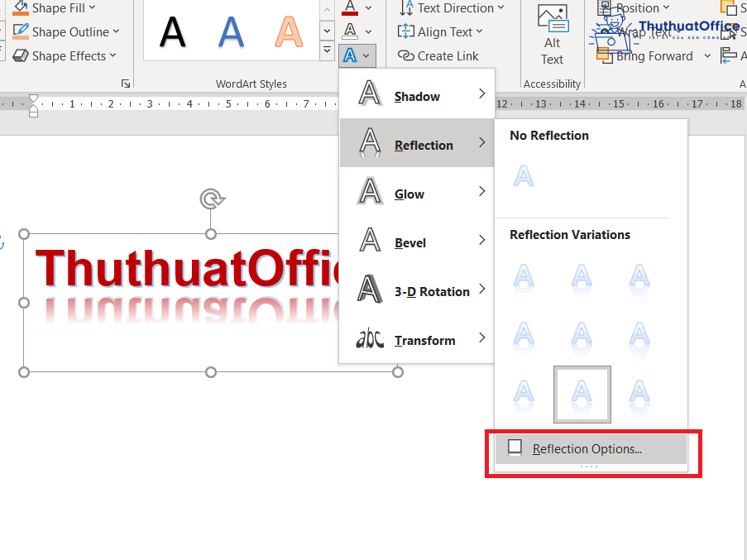Click the Shape Outline pencil icon
747x560 pixels.
[x=21, y=31]
